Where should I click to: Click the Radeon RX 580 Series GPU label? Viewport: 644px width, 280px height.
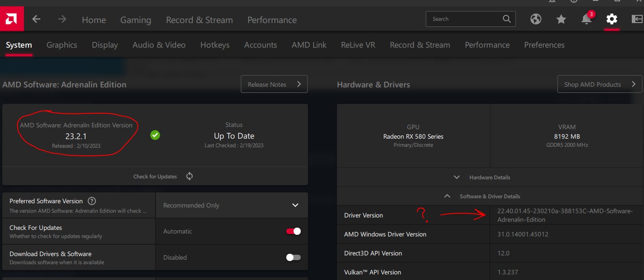[413, 136]
